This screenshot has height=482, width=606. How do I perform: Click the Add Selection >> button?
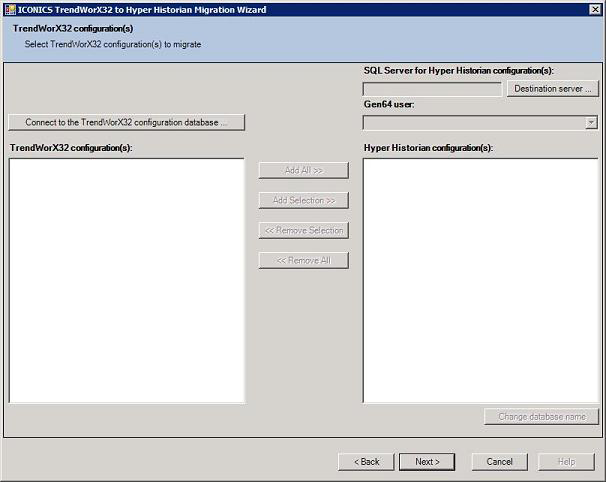(x=304, y=200)
